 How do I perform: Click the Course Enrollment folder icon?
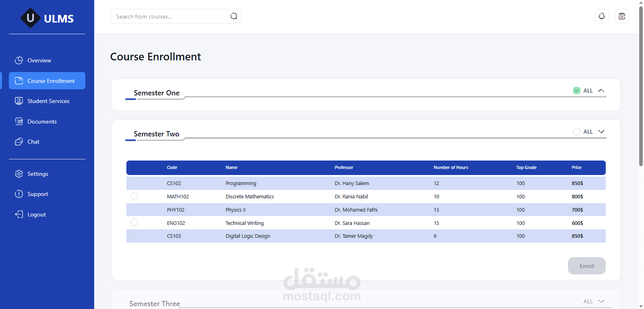pos(19,81)
